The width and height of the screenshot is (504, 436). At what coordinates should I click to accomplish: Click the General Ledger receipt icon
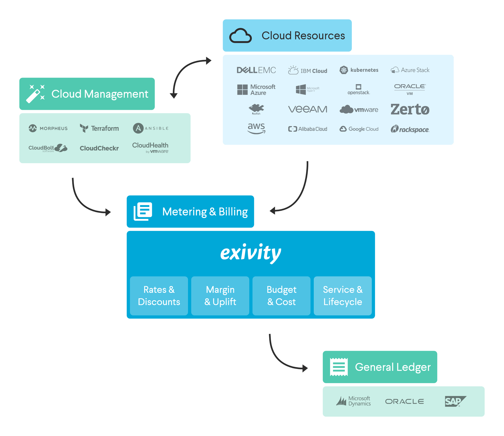pos(339,367)
